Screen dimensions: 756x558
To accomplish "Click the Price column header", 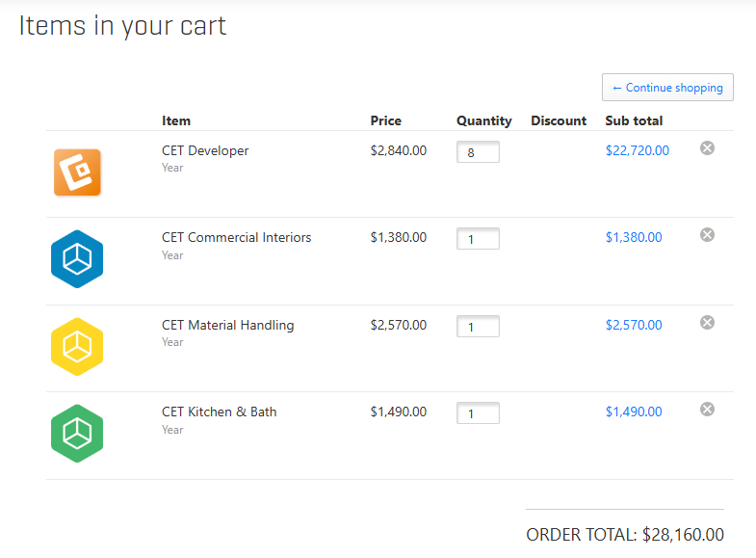I will pyautogui.click(x=386, y=120).
